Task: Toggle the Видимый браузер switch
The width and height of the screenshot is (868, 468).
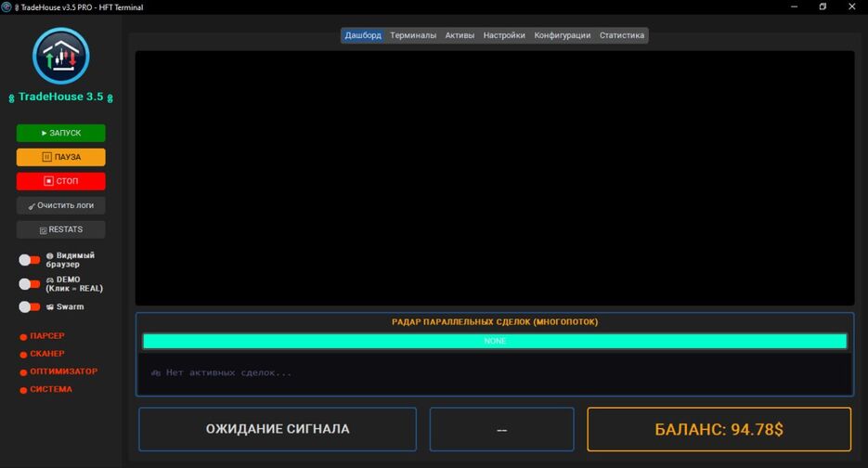Action: [x=30, y=260]
